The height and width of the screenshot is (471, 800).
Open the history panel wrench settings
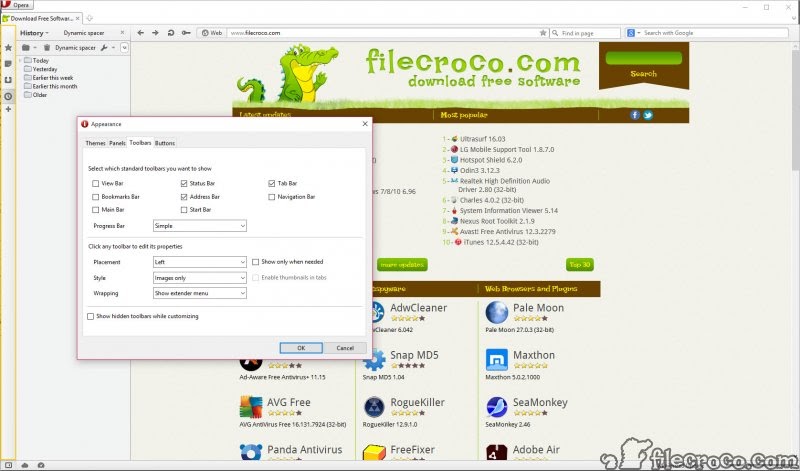coord(104,47)
